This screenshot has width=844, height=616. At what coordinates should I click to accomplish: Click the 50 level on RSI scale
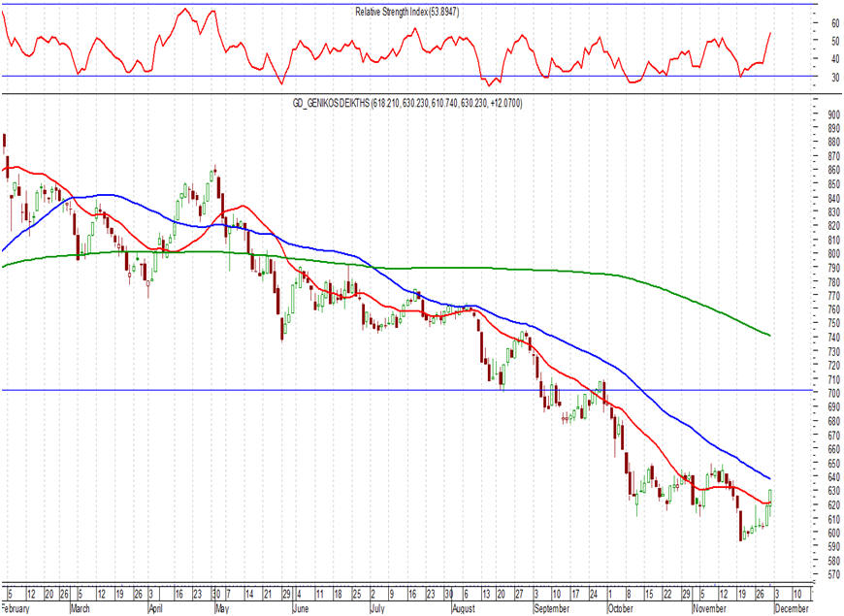835,41
